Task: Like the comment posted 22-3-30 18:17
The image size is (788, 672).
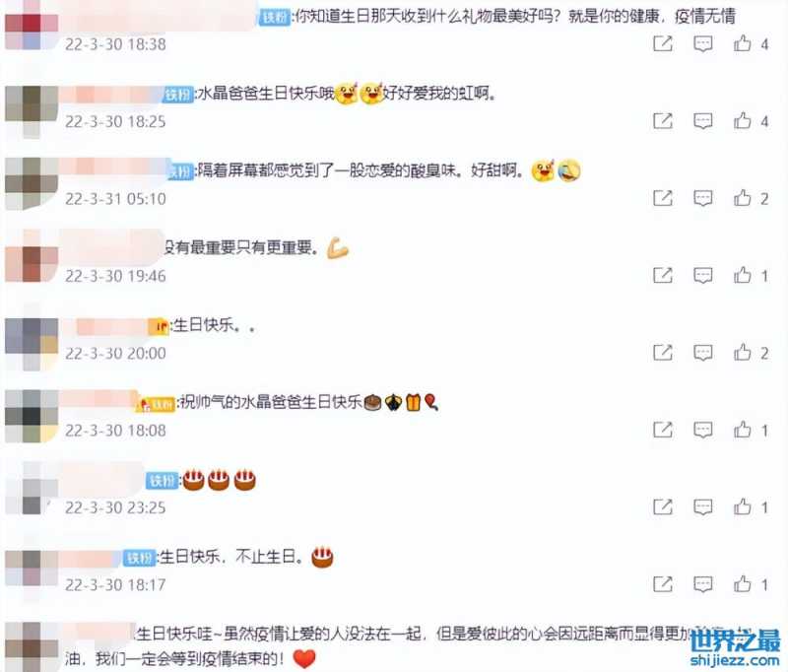Action: (x=743, y=584)
